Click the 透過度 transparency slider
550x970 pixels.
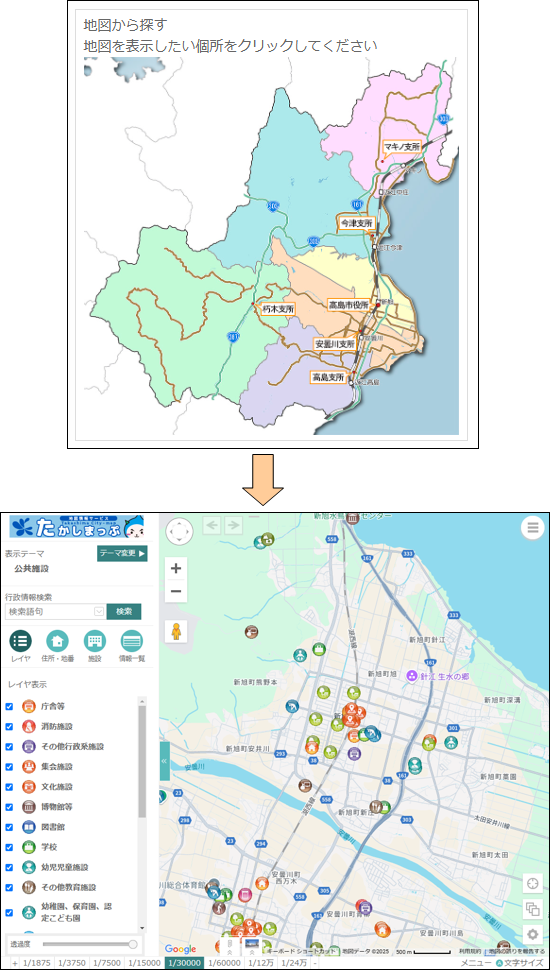90,944
